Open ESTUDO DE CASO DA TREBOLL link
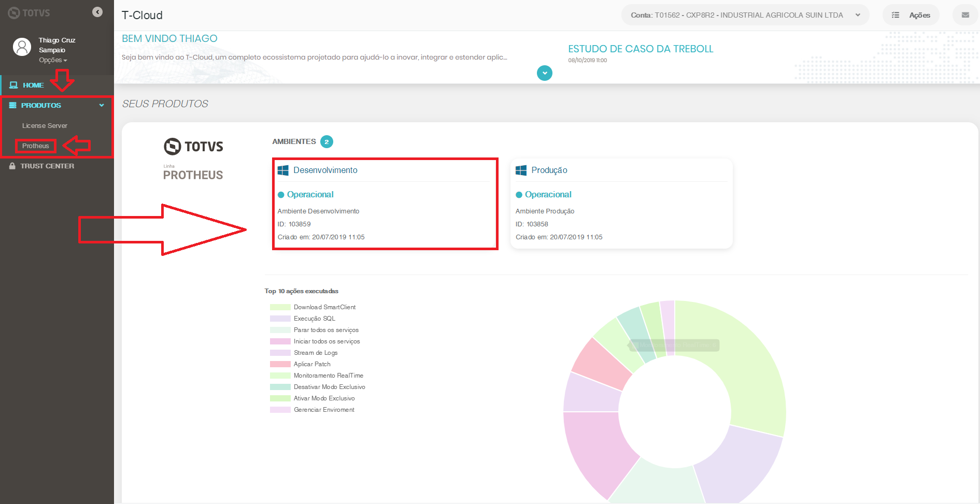Viewport: 980px width, 504px height. pyautogui.click(x=641, y=49)
